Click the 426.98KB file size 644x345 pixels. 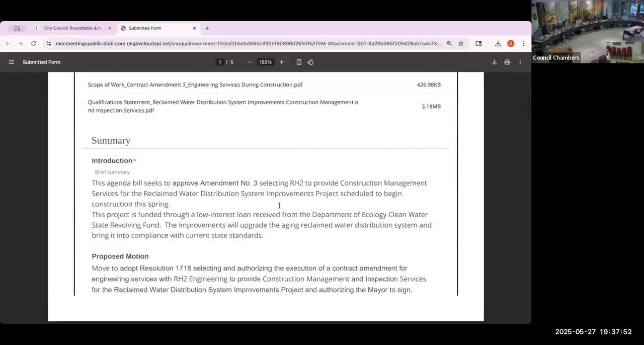tap(429, 84)
